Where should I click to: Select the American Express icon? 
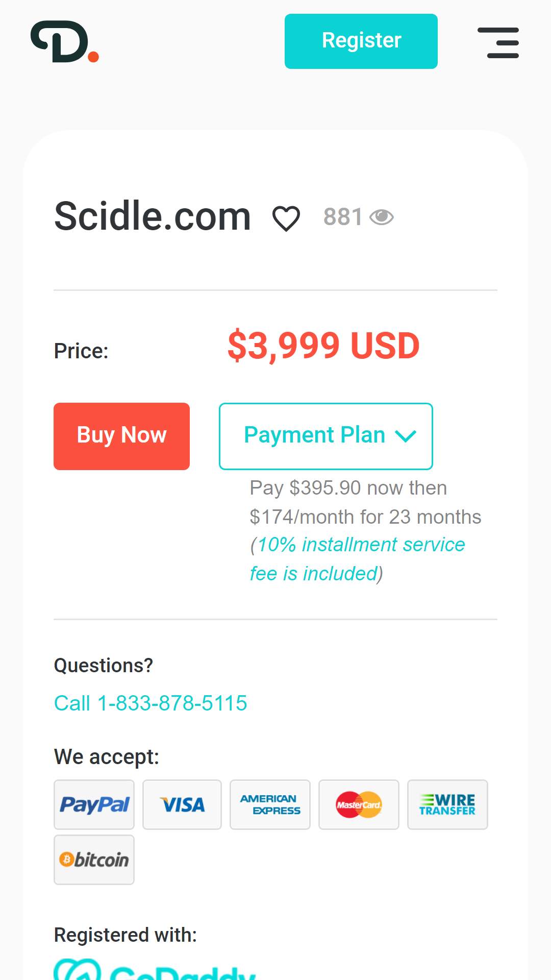270,805
